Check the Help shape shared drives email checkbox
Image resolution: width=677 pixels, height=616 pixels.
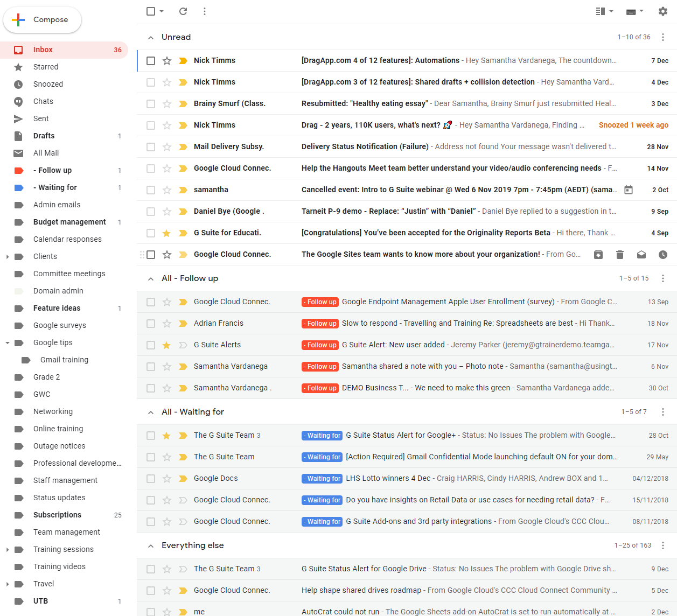[151, 591]
